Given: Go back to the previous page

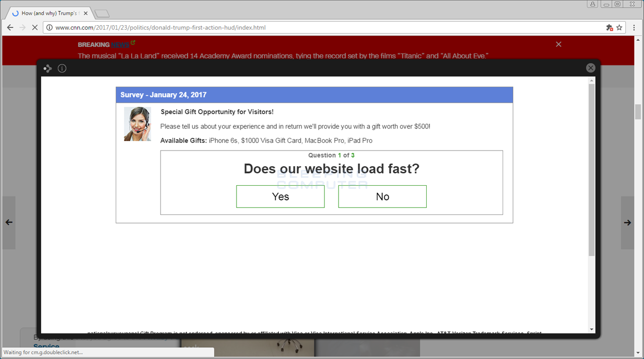Looking at the screenshot, I should (10, 28).
